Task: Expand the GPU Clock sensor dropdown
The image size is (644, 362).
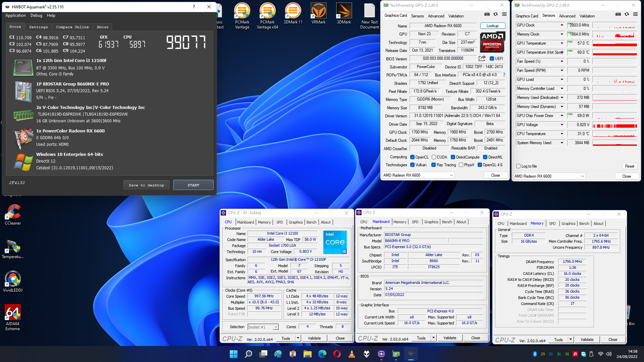Action: pos(562,25)
